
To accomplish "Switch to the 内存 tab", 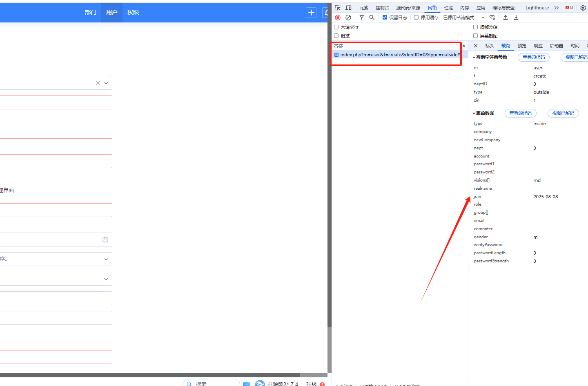I will coord(465,8).
